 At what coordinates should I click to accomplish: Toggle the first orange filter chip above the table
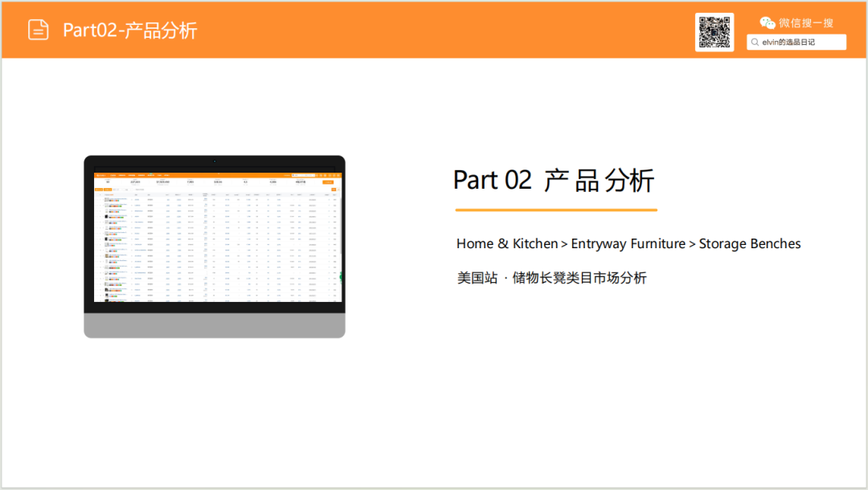click(x=99, y=189)
